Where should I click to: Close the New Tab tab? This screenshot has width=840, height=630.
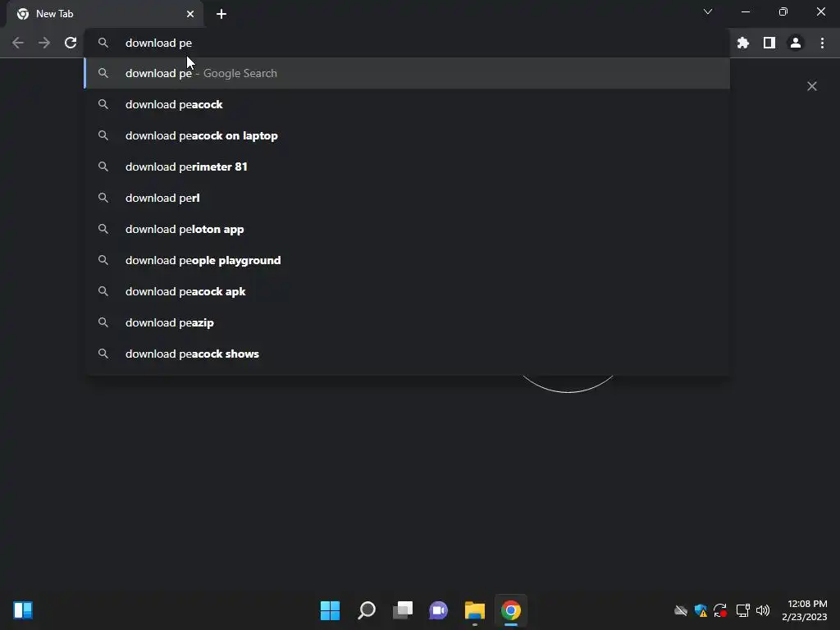[190, 14]
